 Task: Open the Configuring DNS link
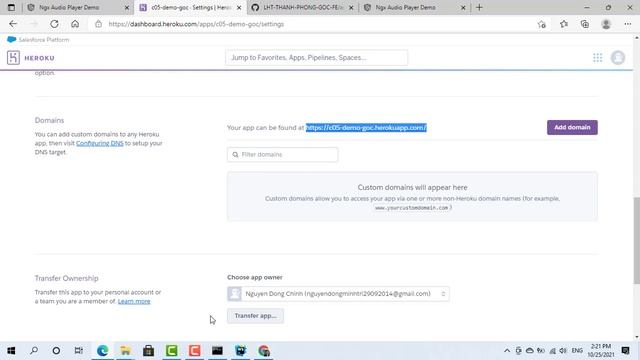click(100, 143)
